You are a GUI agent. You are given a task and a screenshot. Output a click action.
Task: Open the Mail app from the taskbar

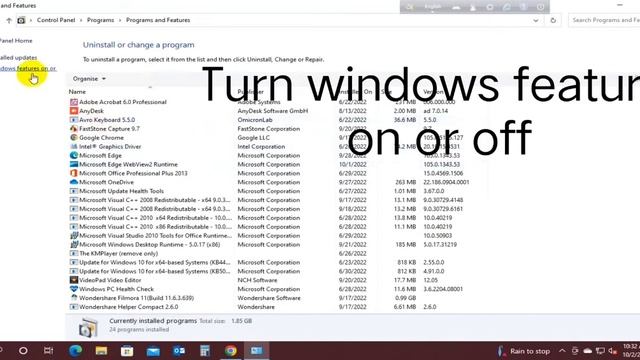(153, 351)
